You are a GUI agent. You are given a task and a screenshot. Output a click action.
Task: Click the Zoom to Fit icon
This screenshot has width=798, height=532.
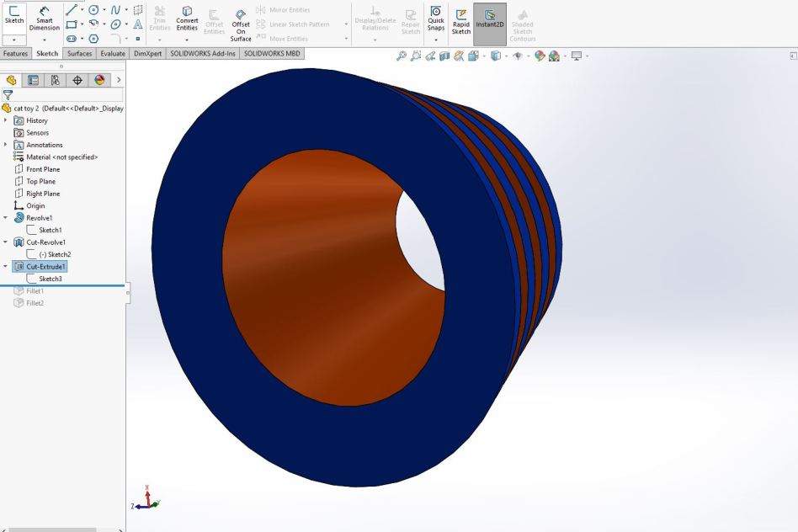pos(402,56)
